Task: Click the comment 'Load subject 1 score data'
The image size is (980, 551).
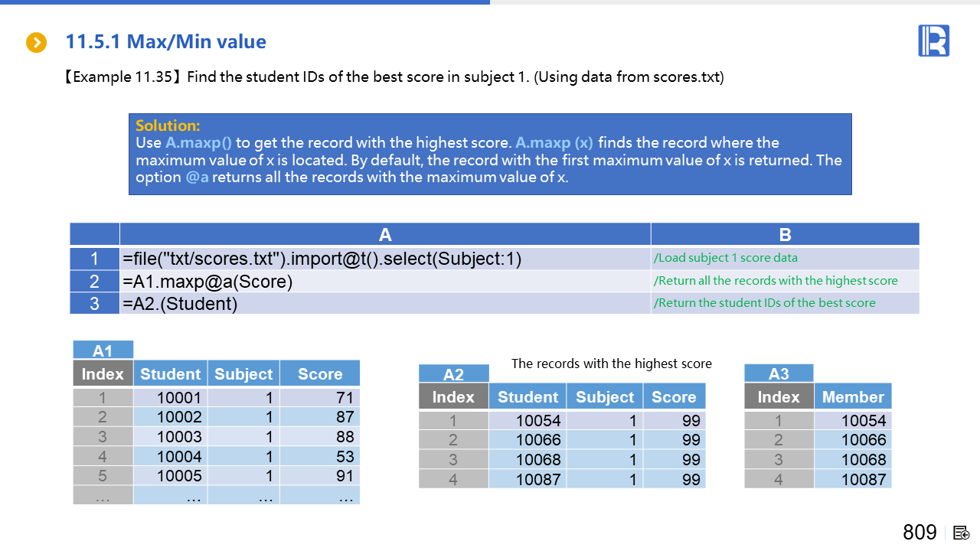Action: tap(724, 258)
